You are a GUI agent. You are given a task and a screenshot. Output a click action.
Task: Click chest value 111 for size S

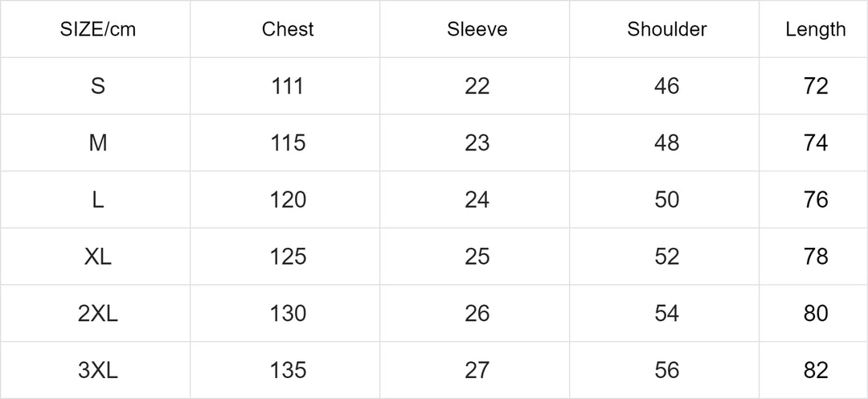(x=288, y=86)
